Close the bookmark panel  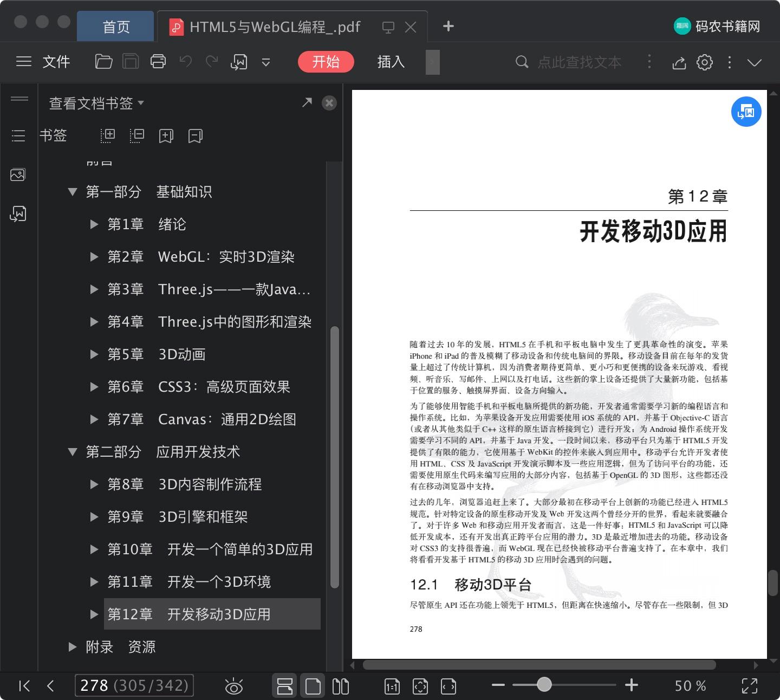click(329, 103)
